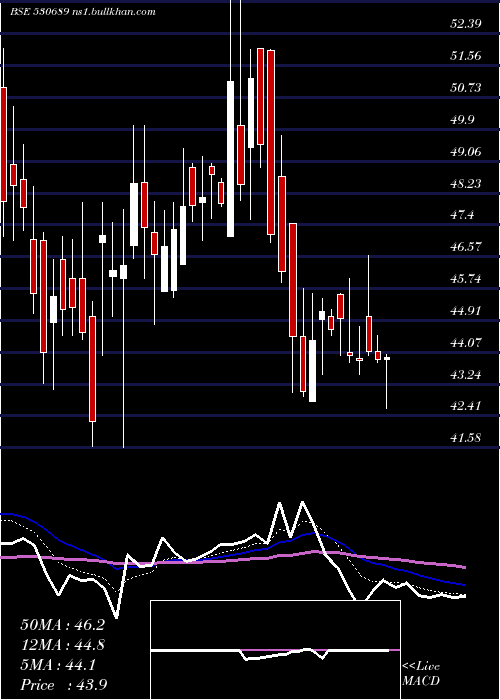Click the <<Live MACD label
Viewport: 500px width, 700px height.
point(421,673)
